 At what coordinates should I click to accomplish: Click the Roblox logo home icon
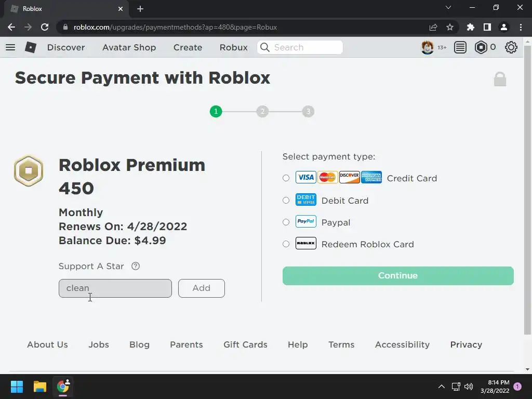pyautogui.click(x=31, y=47)
